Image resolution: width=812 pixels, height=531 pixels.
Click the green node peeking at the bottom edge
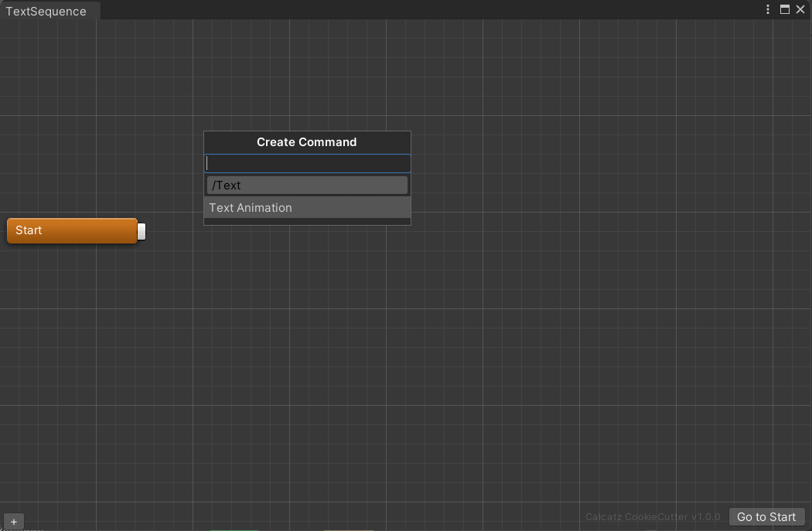(236, 529)
